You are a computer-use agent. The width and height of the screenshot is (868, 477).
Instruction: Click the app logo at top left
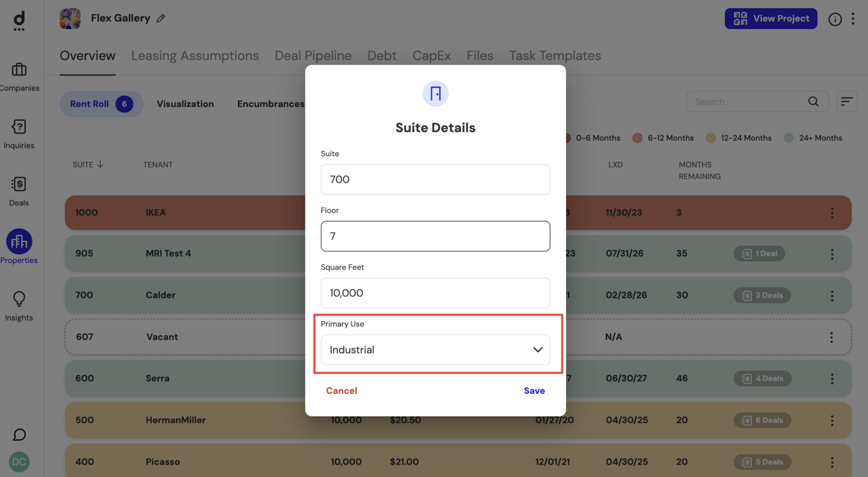click(x=19, y=21)
